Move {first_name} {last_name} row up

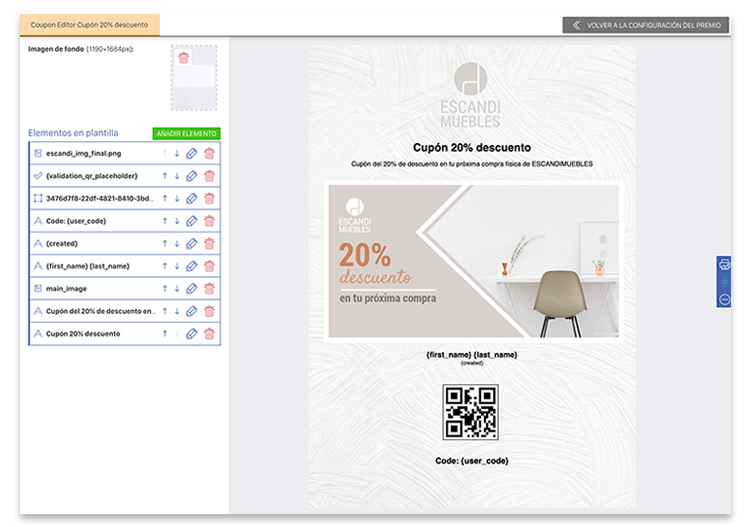tap(165, 266)
